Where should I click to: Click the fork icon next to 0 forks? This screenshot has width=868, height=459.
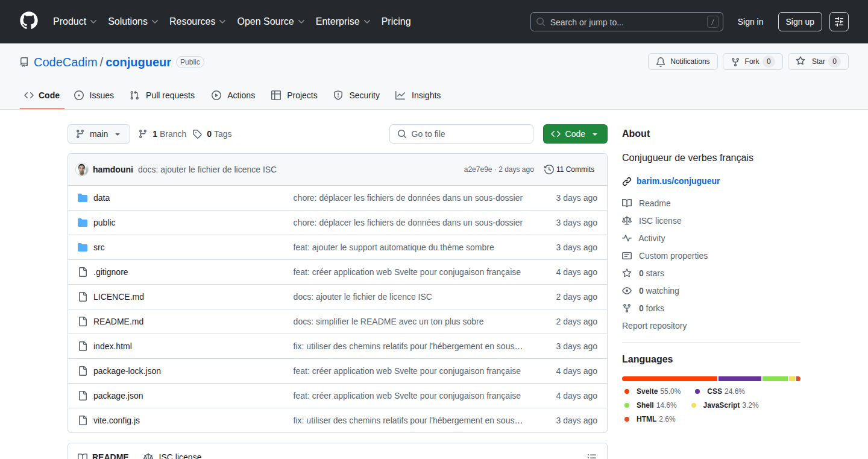point(627,308)
